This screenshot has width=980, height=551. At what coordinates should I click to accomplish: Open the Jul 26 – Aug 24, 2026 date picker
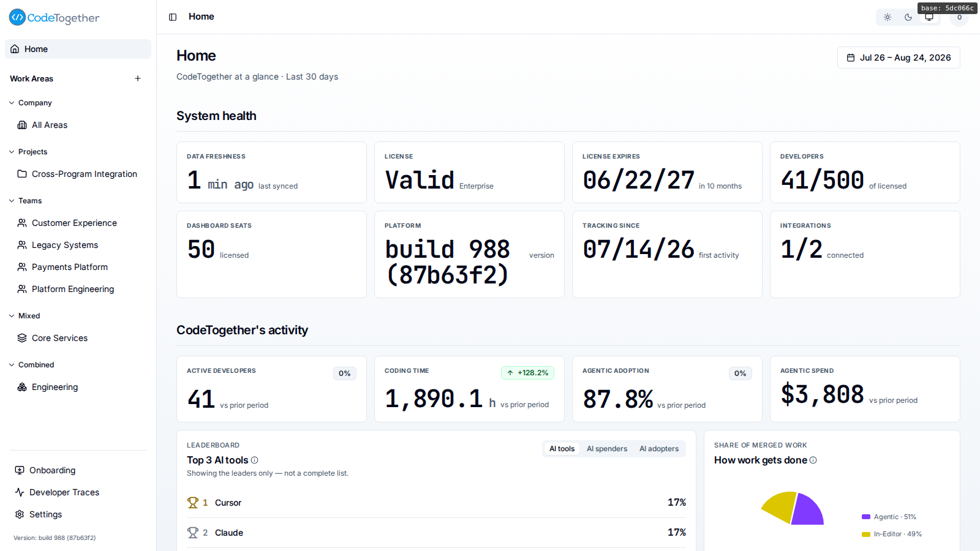(x=899, y=58)
